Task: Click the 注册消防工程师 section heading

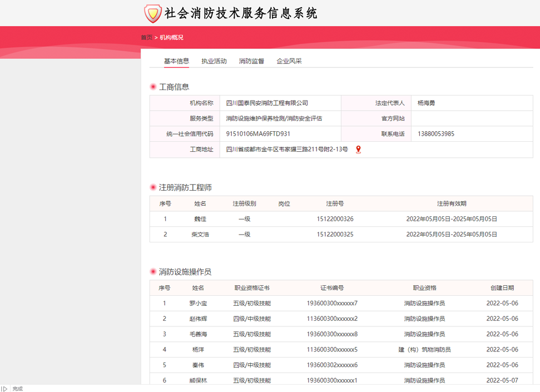Action: 185,187
